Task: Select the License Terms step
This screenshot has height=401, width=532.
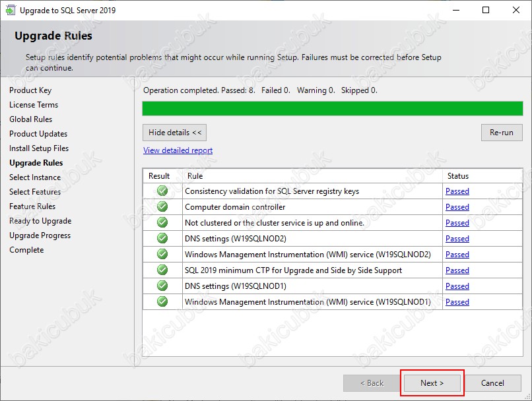Action: (34, 105)
